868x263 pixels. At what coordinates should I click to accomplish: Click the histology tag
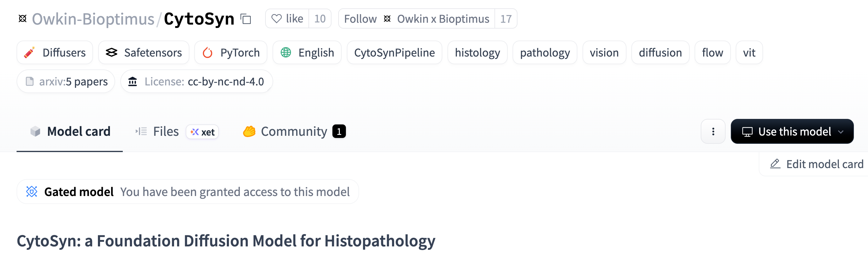(477, 53)
